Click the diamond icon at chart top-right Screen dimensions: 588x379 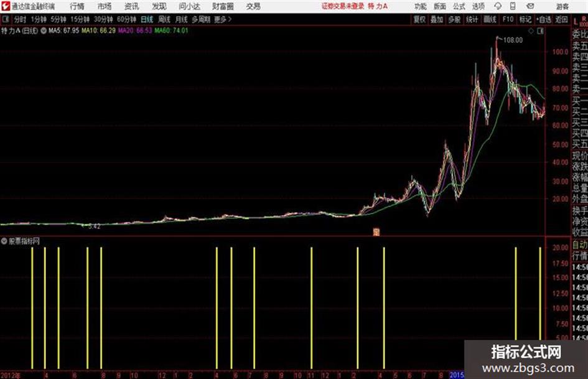pos(531,31)
